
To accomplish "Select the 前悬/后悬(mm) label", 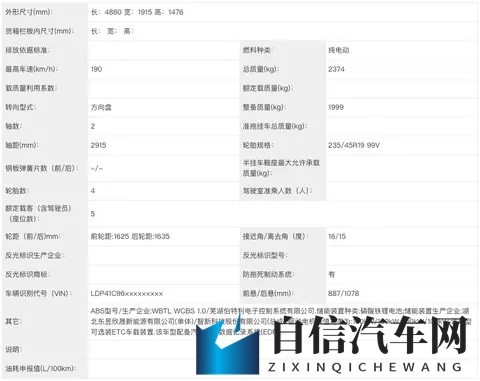I will click(x=268, y=294).
